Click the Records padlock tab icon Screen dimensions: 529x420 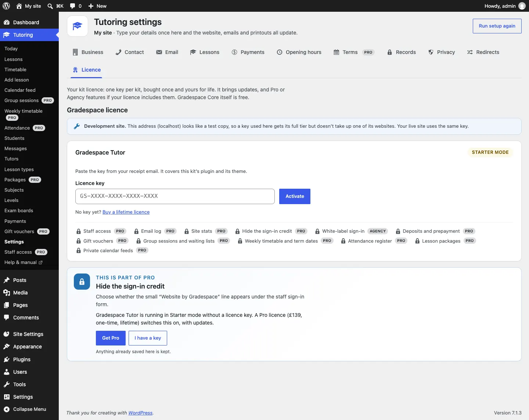coord(390,52)
